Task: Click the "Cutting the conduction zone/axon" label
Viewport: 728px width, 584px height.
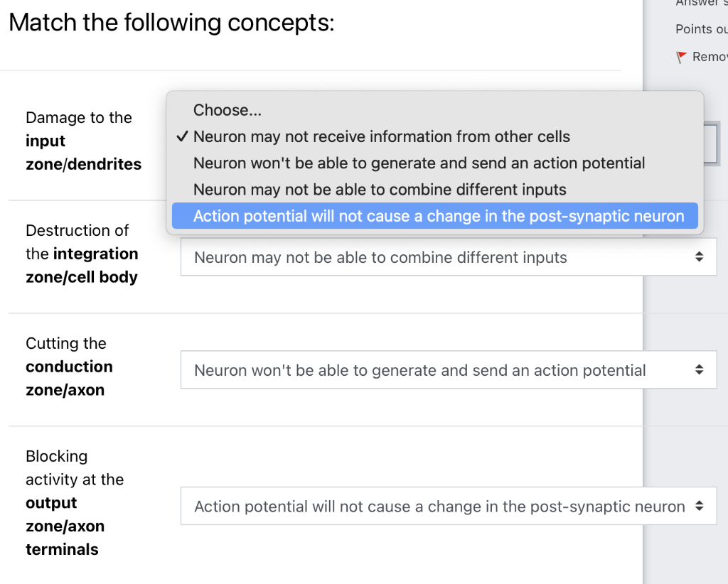Action: pos(69,367)
